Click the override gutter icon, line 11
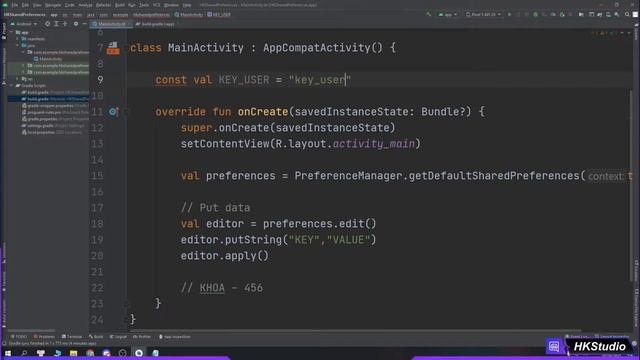This screenshot has height=360, width=640. pyautogui.click(x=113, y=111)
